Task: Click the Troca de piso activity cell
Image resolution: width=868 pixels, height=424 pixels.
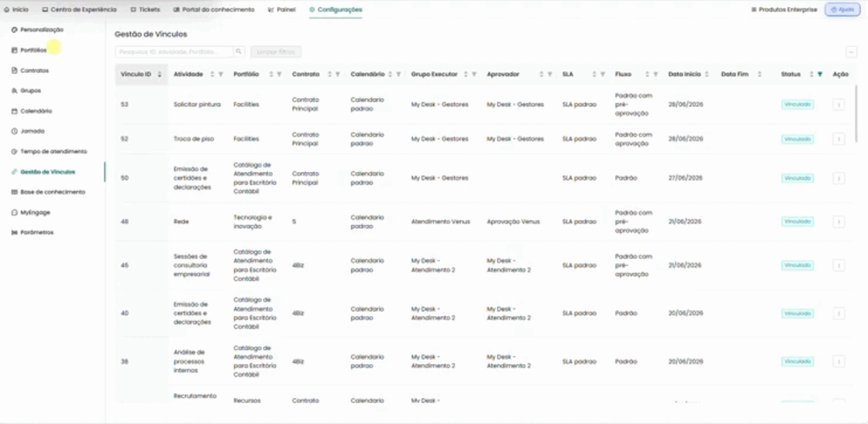Action: click(x=194, y=139)
